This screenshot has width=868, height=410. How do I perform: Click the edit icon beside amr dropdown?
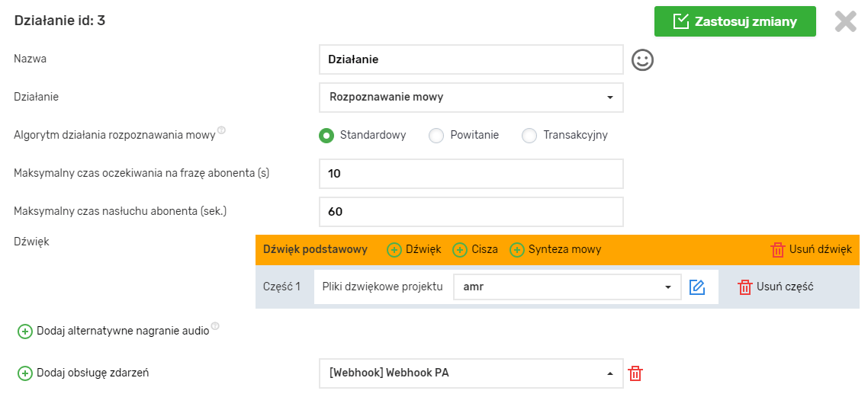[x=696, y=287]
